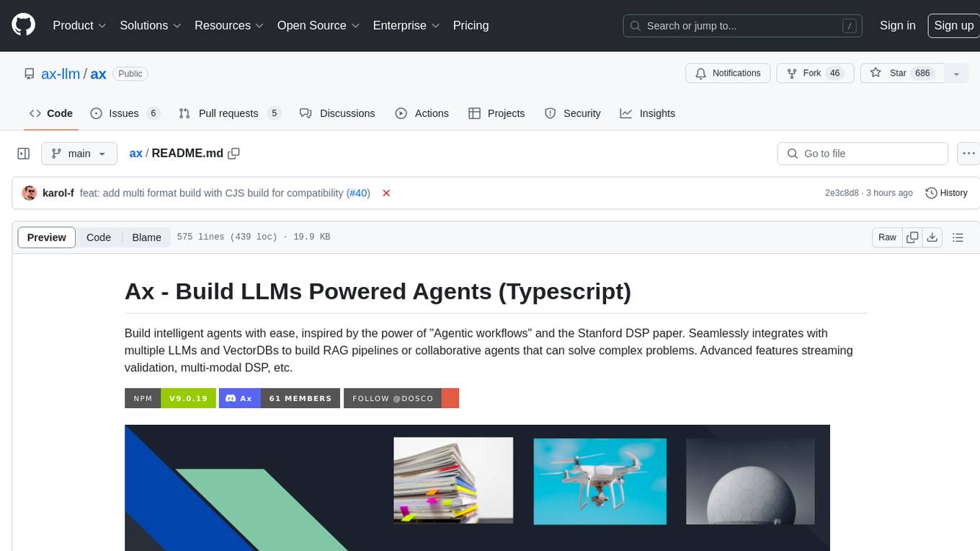Expand the Solutions menu

(x=150, y=25)
